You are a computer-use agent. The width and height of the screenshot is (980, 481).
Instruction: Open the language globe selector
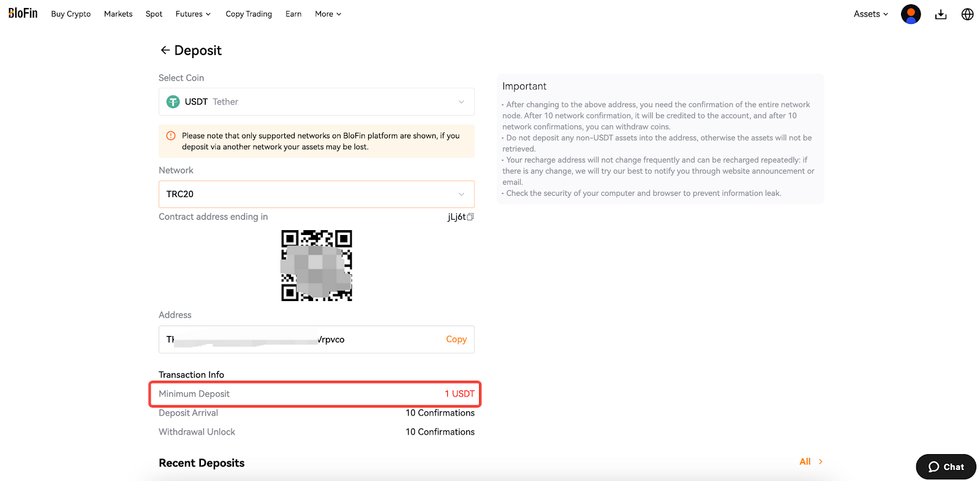[x=968, y=14]
